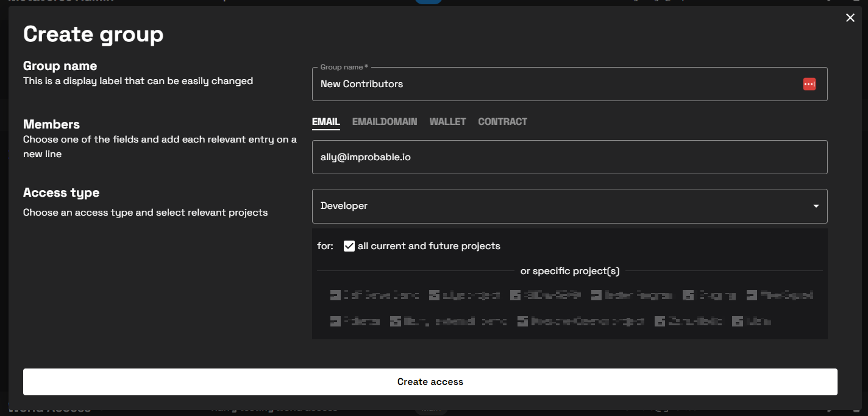
Task: Toggle the middle project checkbox in the bottom row
Action: 523,321
